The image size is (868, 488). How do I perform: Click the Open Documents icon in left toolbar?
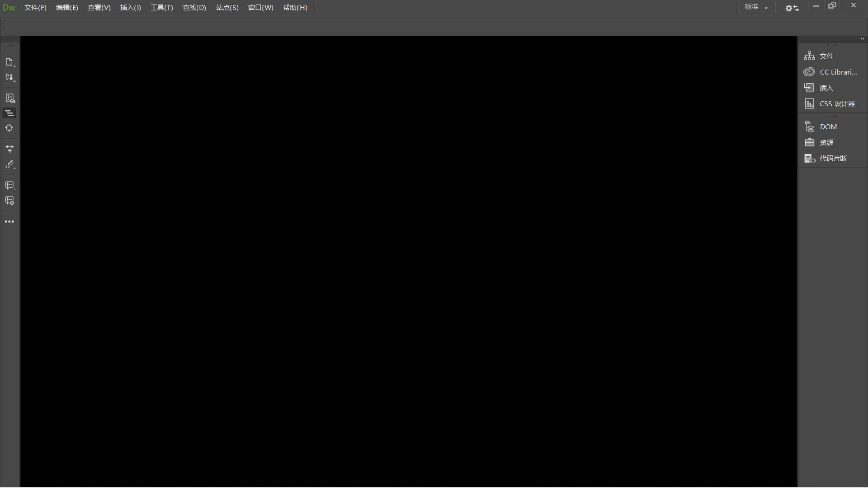point(9,62)
